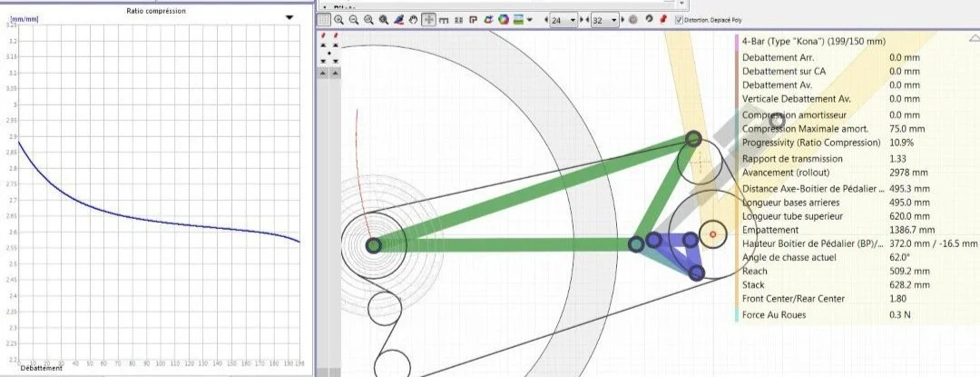
Task: Select the chainstay end pivot circle
Action: tap(636, 243)
